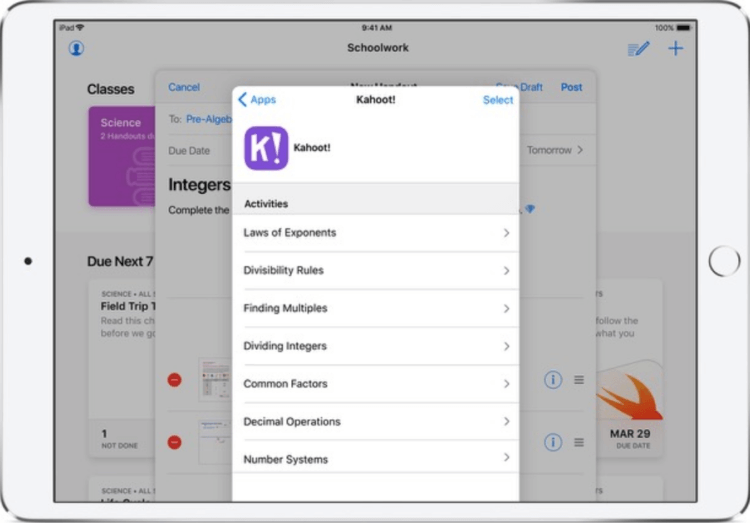Open Laws of Exponents activity

click(375, 233)
